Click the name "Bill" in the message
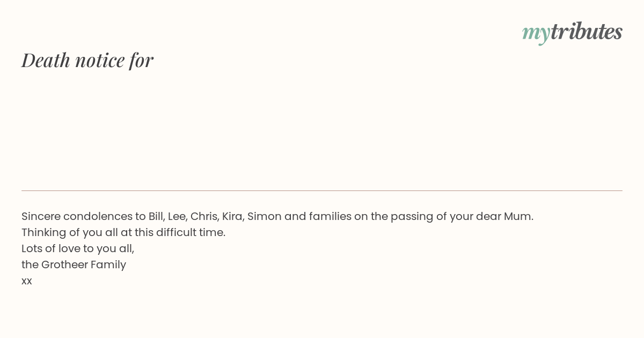Image resolution: width=644 pixels, height=338 pixels. point(156,217)
